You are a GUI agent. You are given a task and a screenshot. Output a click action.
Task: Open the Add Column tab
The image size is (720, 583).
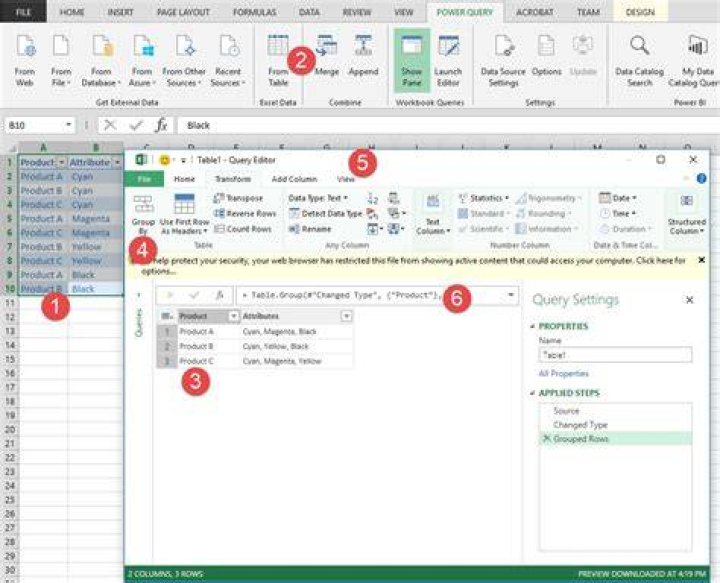point(294,179)
